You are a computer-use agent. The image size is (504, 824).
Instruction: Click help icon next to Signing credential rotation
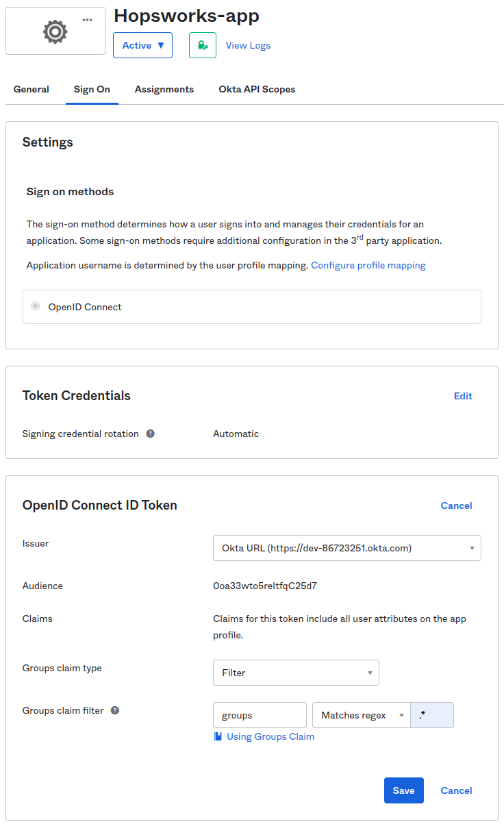150,434
